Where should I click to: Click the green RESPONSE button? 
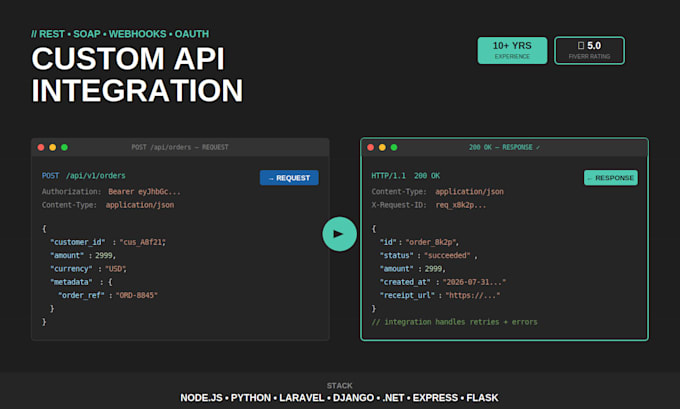coord(611,178)
